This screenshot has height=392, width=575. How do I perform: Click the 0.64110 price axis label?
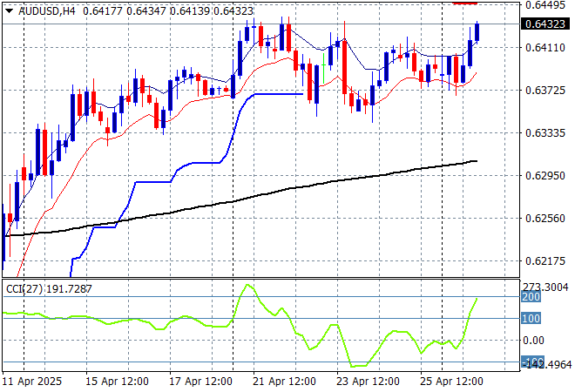pyautogui.click(x=545, y=48)
